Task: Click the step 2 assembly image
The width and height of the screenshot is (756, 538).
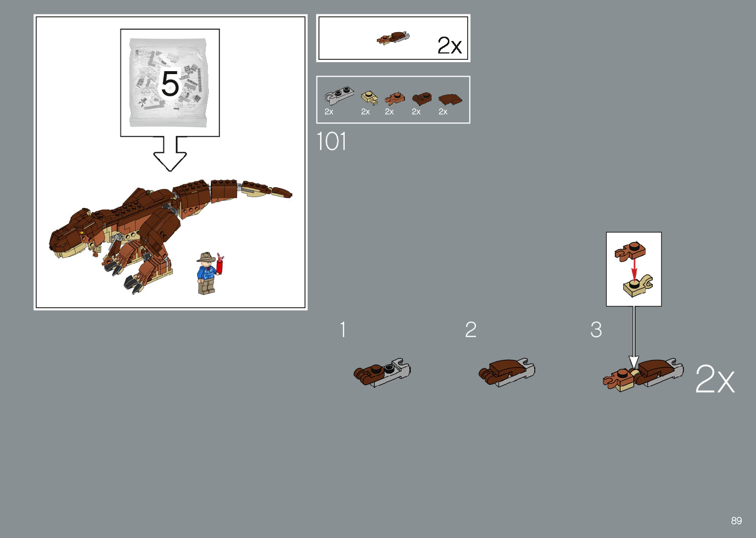Action: point(506,372)
